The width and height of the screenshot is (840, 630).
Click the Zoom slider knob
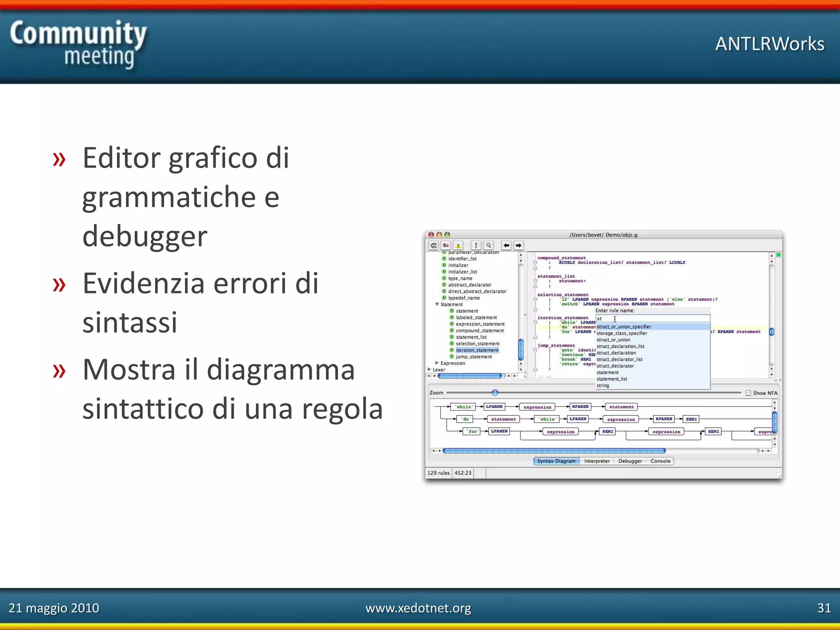pos(495,393)
